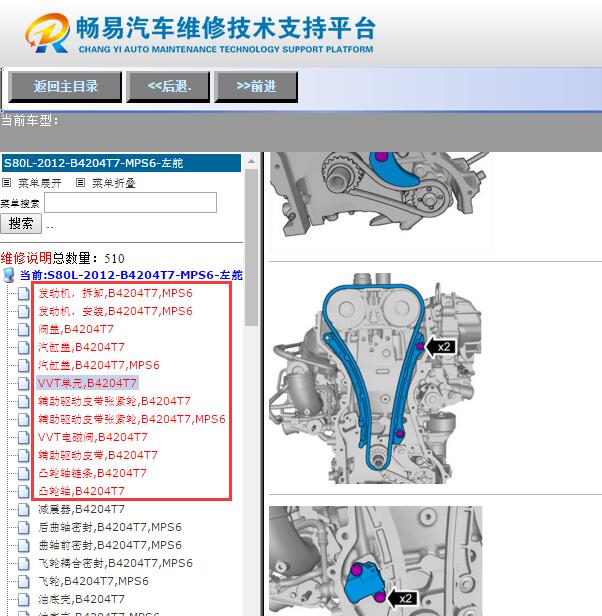Focus the 菜单搜索 input field
The image size is (602, 616).
130,202
